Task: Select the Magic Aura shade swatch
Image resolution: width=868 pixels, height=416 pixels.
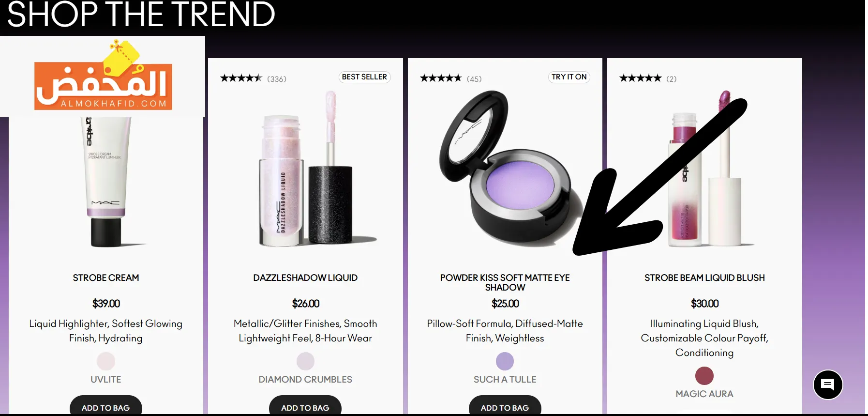Action: pyautogui.click(x=704, y=376)
